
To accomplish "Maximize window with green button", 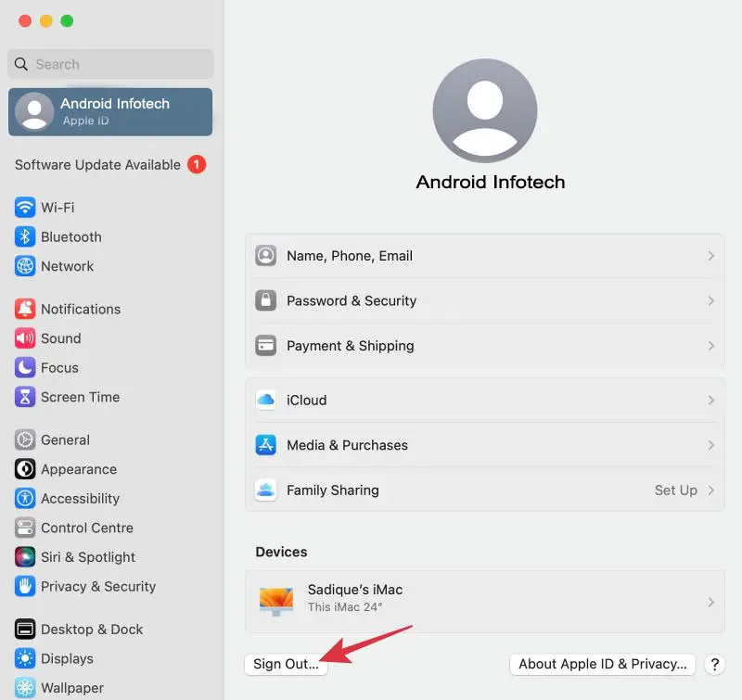I will pos(67,20).
